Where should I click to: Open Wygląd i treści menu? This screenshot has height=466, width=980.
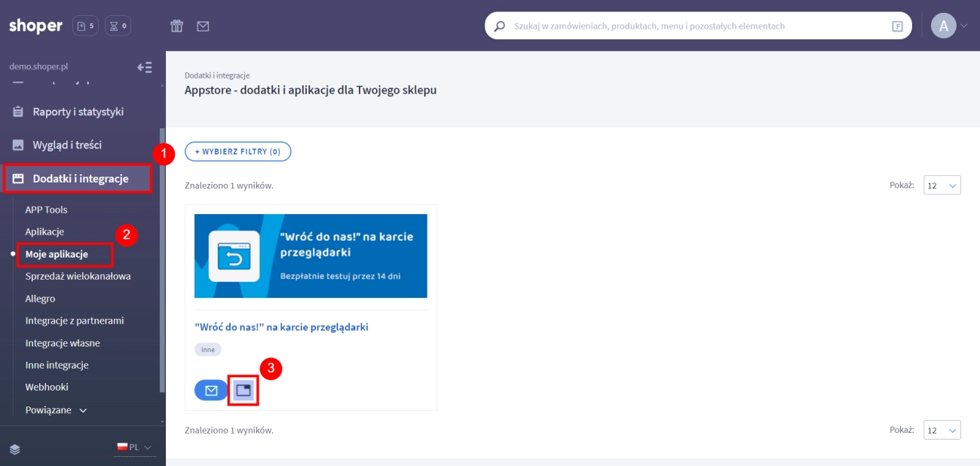tap(67, 145)
